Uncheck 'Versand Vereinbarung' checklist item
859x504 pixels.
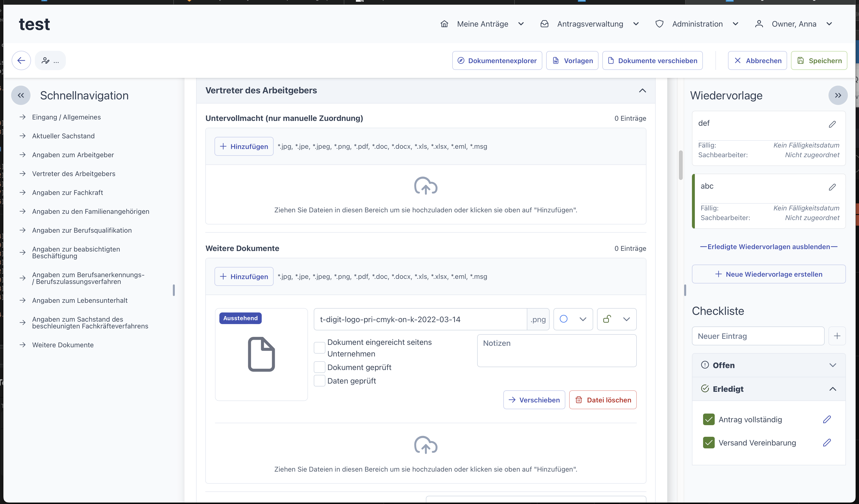pyautogui.click(x=709, y=443)
